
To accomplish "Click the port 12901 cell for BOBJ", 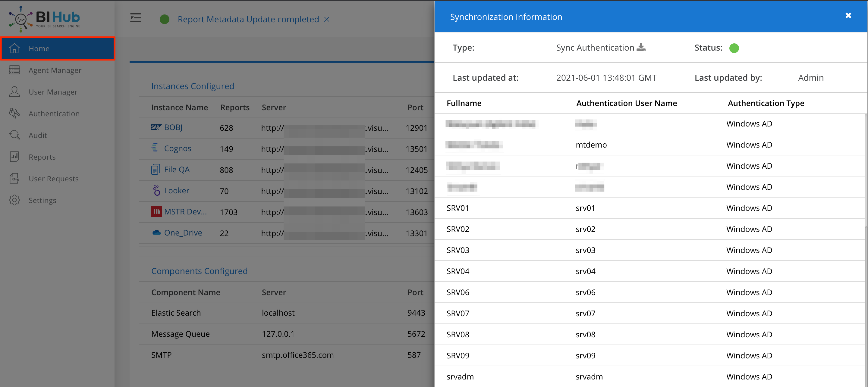I will pos(416,128).
